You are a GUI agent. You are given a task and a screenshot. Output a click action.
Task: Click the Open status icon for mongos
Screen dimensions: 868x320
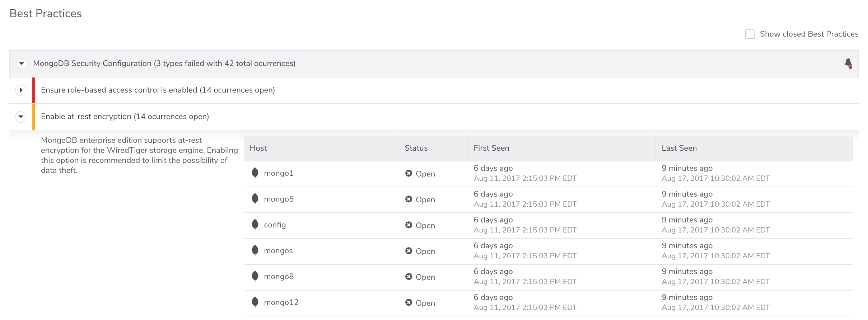pyautogui.click(x=409, y=251)
